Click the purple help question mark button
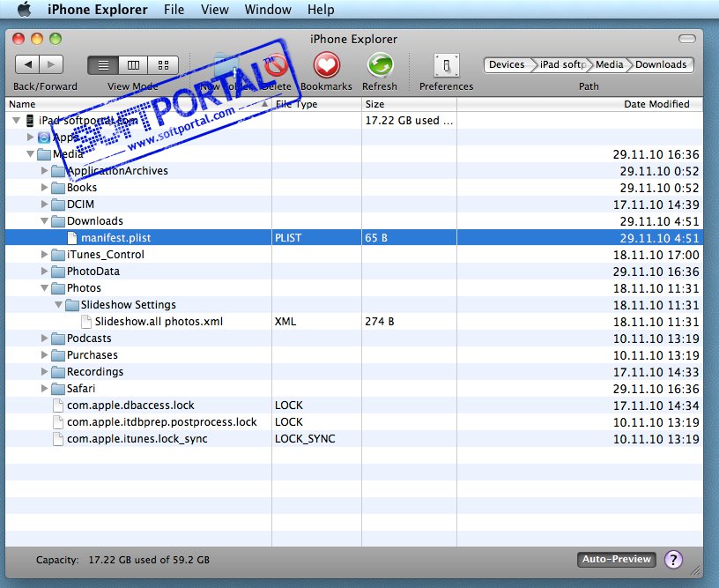719x588 pixels. point(673,560)
